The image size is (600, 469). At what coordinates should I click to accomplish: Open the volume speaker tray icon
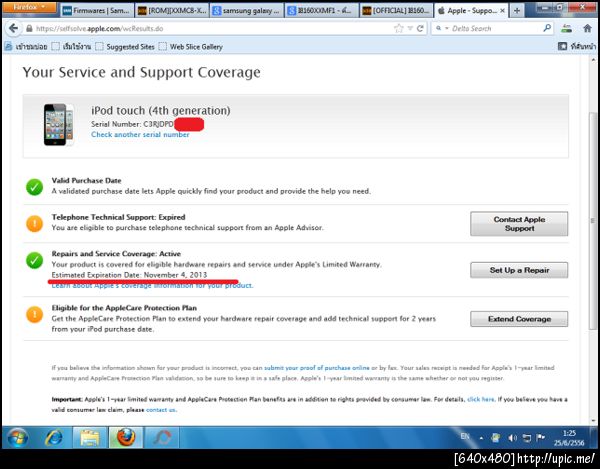tap(512, 438)
